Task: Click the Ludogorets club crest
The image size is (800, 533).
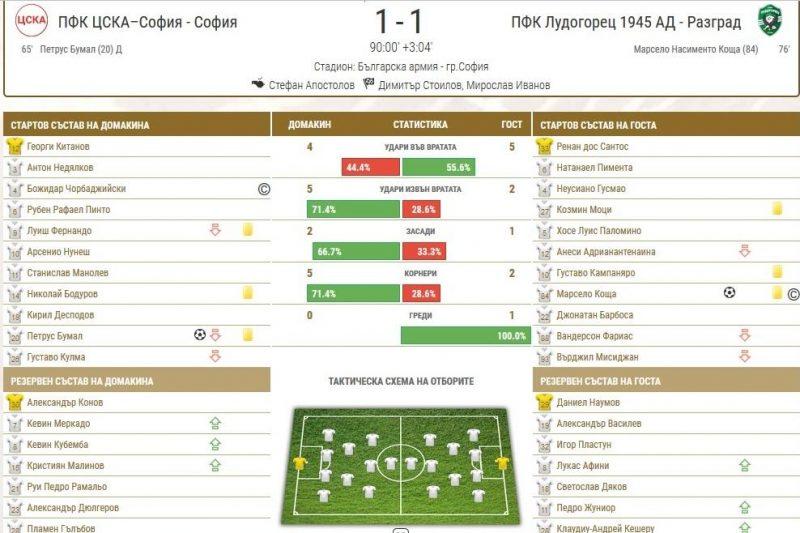Action: 770,20
